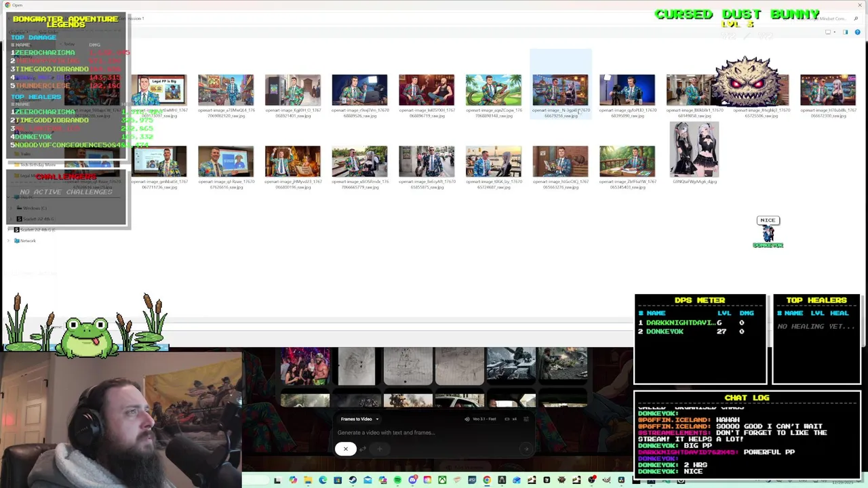Open Microsoft Store from the taskbar
The width and height of the screenshot is (868, 488).
(338, 481)
